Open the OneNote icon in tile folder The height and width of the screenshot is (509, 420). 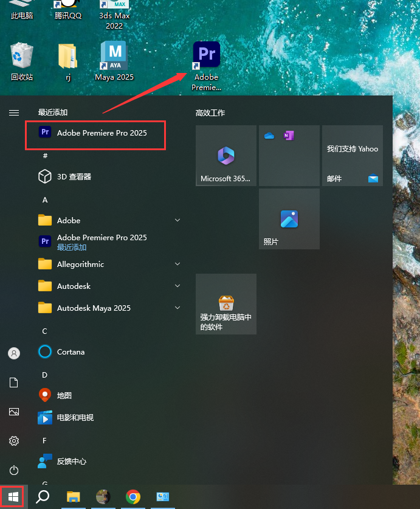coord(289,136)
